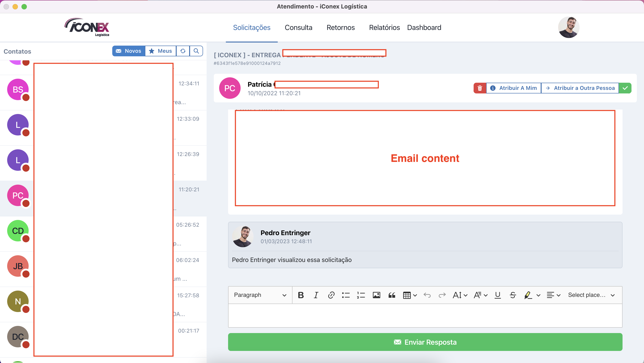Open the font family dropdown
Image resolution: width=644 pixels, height=363 pixels.
tap(480, 295)
